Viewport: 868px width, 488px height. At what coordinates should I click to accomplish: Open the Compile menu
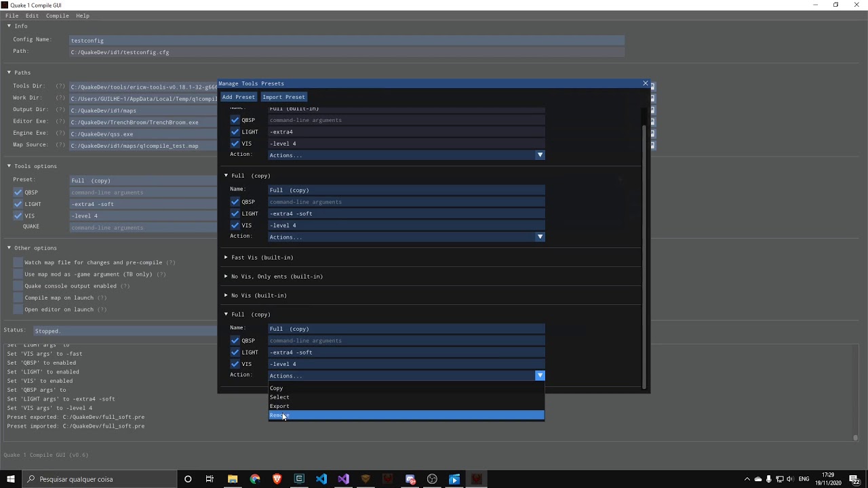pos(58,16)
